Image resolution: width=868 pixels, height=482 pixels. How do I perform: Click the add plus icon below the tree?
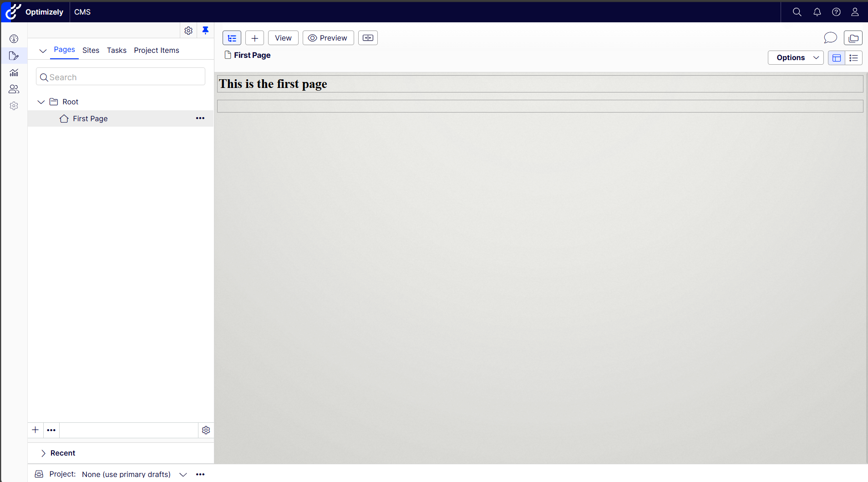35,430
